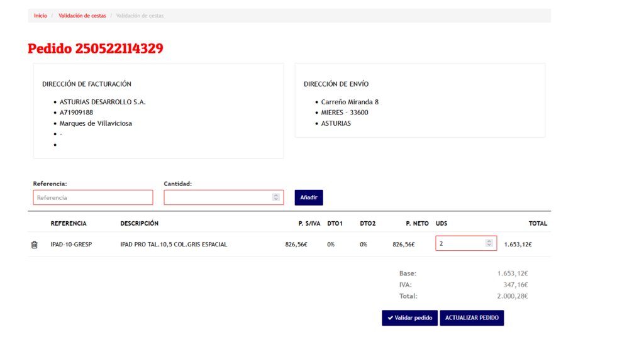Click the ACTUALIZAR PEDIDO button
644x342 pixels.
tap(472, 317)
